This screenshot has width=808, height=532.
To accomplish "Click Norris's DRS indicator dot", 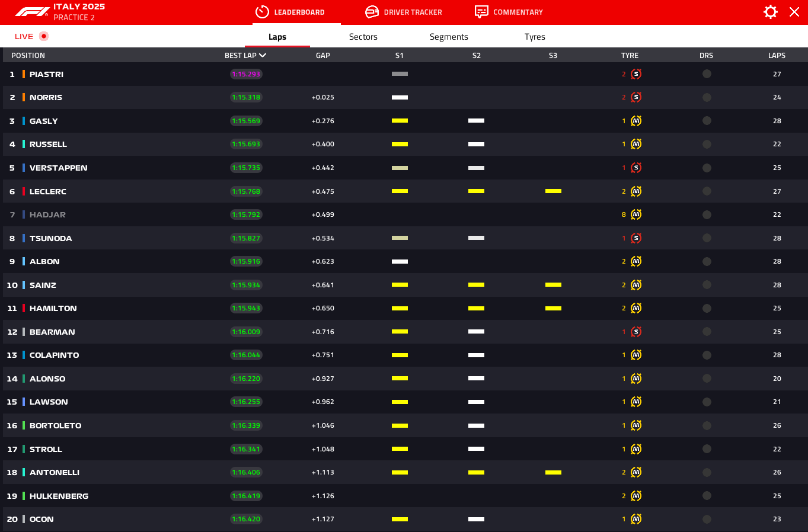I will [707, 97].
